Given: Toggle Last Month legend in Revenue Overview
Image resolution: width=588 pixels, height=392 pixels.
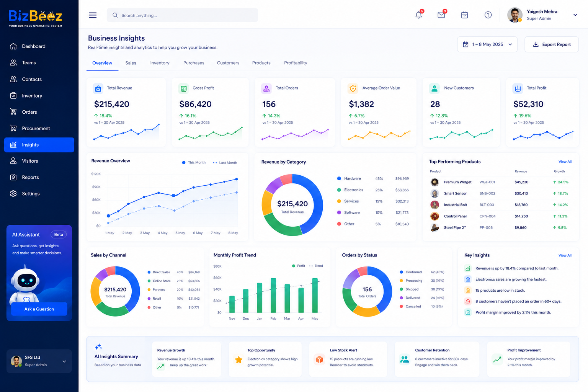Looking at the screenshot, I should pos(225,163).
